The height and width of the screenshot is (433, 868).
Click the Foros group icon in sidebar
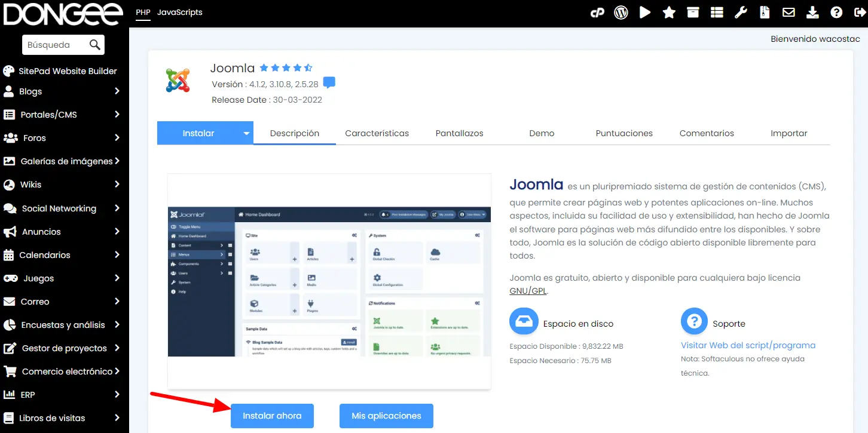click(10, 138)
